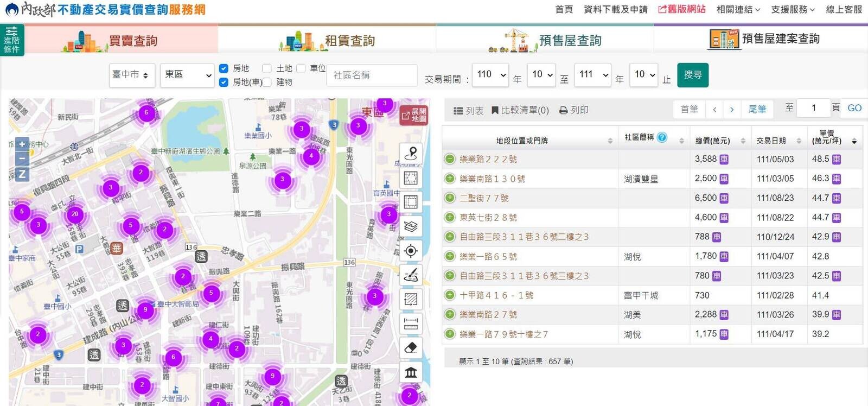Expand the 十甲路416-1號 row details
The height and width of the screenshot is (406, 868).
pyautogui.click(x=450, y=295)
